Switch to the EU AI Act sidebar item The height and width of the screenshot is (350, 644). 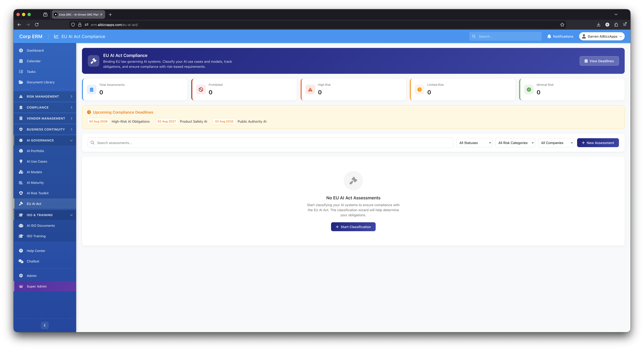(x=34, y=204)
